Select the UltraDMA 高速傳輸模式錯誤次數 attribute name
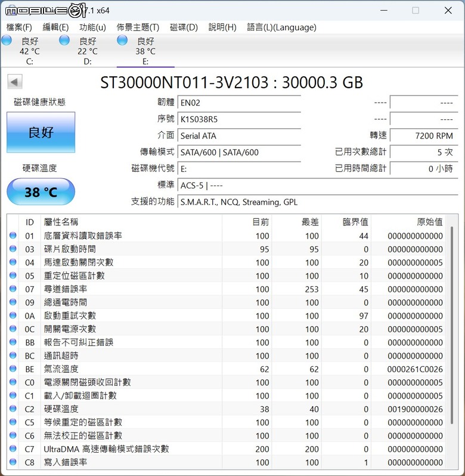Image resolution: width=465 pixels, height=476 pixels. (x=106, y=449)
